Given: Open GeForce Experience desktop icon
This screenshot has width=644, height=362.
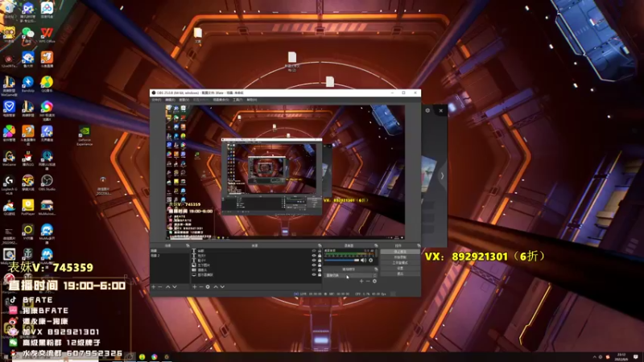Looking at the screenshot, I should (85, 135).
